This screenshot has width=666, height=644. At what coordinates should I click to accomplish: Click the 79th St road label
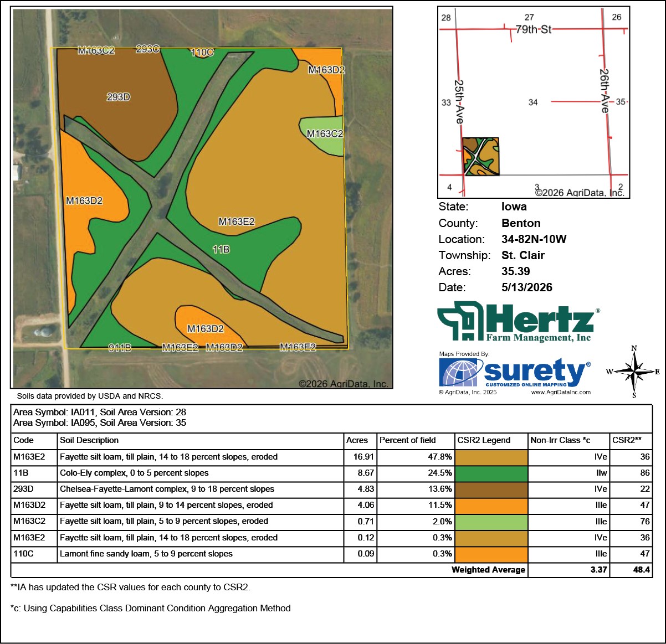tap(534, 29)
